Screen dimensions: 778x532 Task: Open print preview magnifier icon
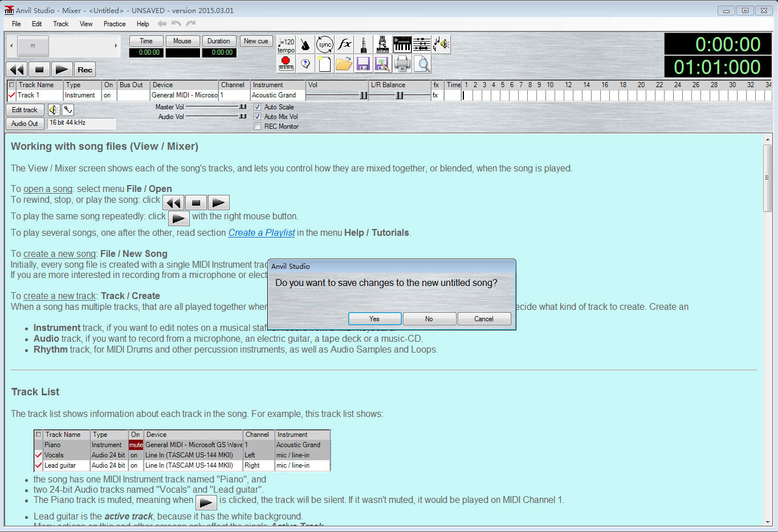click(x=422, y=64)
